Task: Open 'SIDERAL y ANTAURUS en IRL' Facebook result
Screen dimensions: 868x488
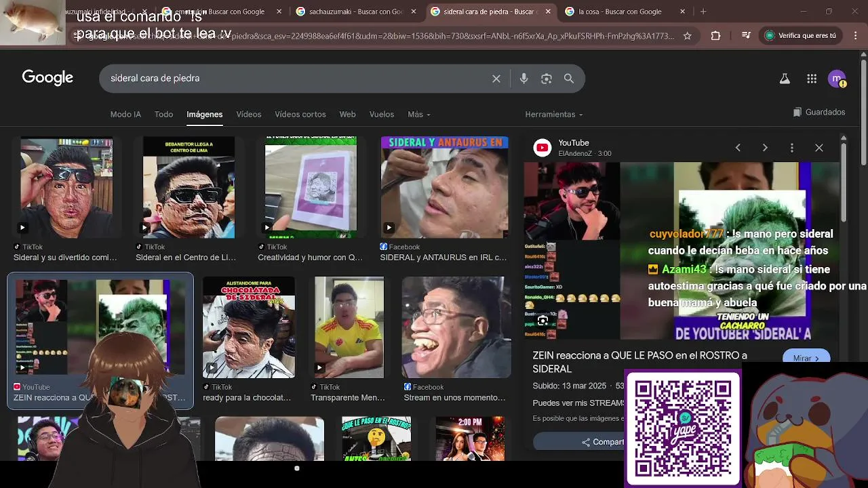Action: [x=443, y=258]
